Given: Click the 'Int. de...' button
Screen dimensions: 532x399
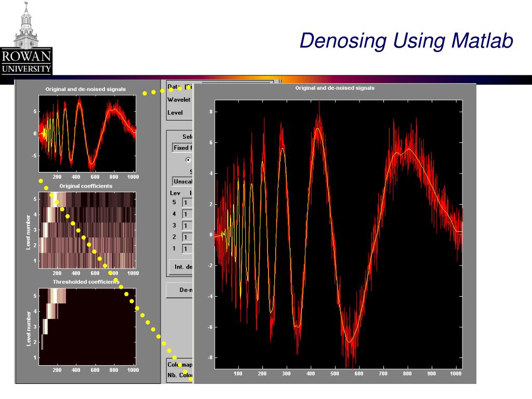Looking at the screenshot, I should tap(181, 267).
